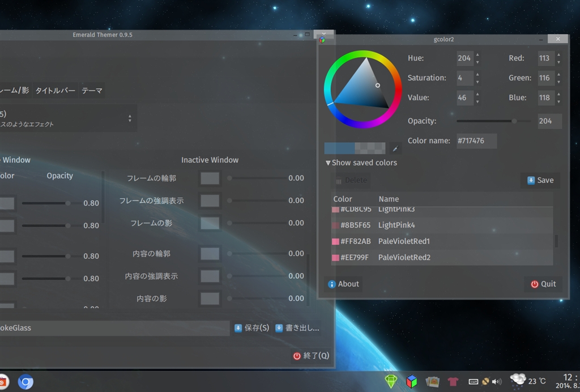The height and width of the screenshot is (392, 580).
Task: Click the Save button in gcolor2
Action: (540, 180)
